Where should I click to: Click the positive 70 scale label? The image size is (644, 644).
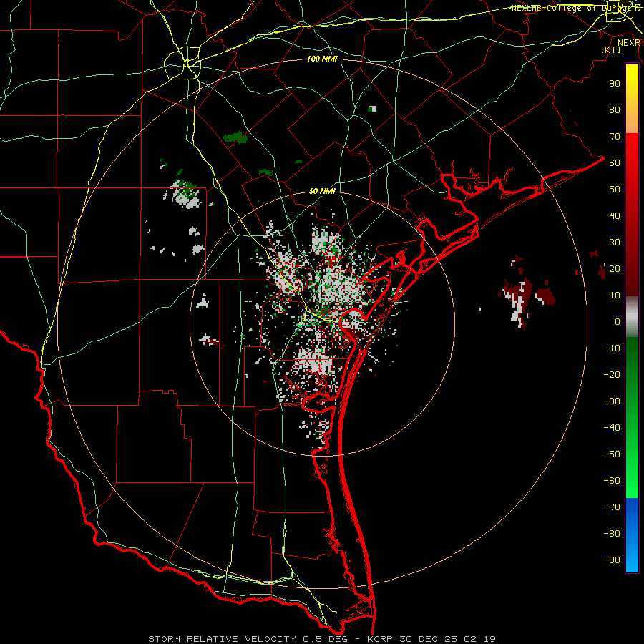coord(615,137)
